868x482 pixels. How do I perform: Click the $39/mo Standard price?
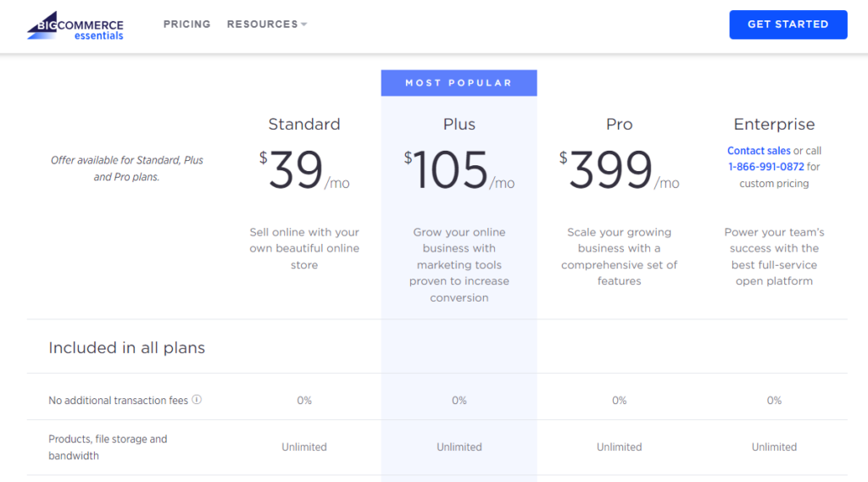[304, 169]
